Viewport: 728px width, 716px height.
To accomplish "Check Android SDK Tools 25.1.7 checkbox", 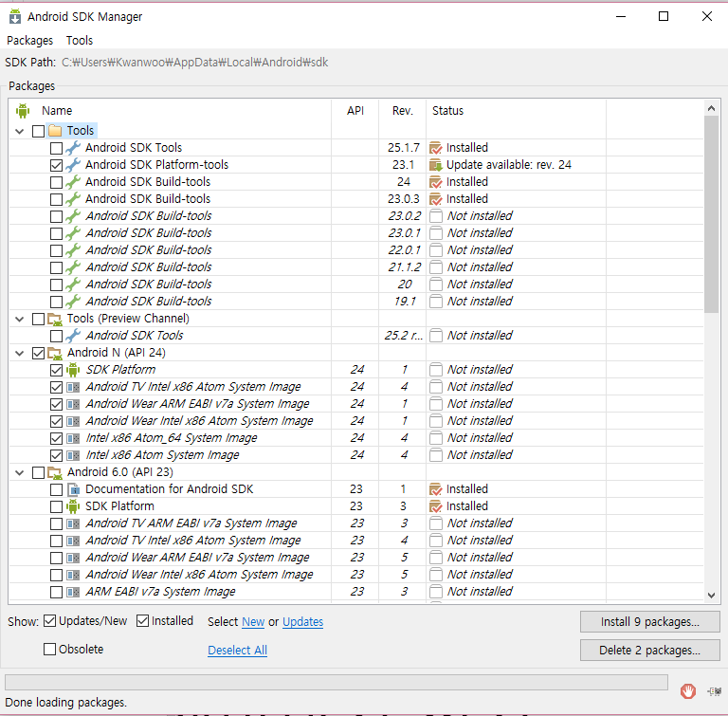I will [56, 148].
